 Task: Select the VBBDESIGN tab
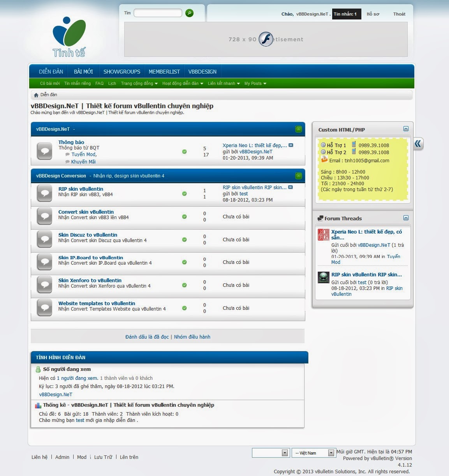(202, 72)
